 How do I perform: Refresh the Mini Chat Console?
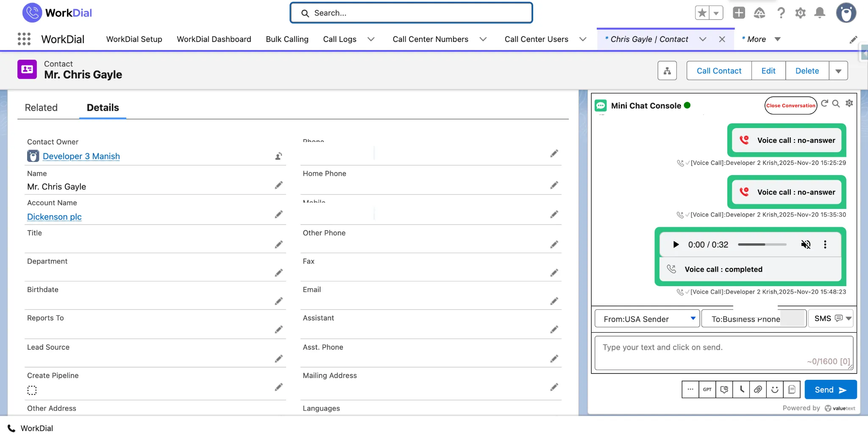[824, 103]
